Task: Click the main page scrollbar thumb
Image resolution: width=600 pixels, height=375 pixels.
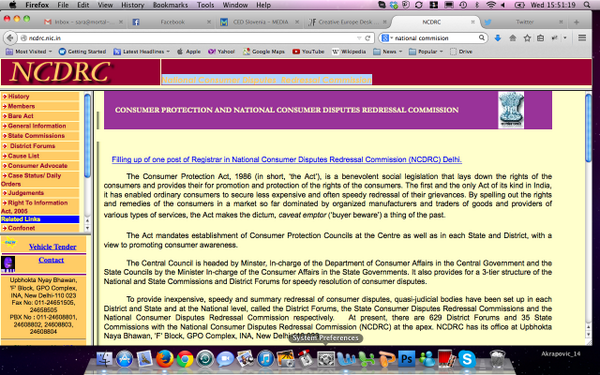Action: (589, 128)
